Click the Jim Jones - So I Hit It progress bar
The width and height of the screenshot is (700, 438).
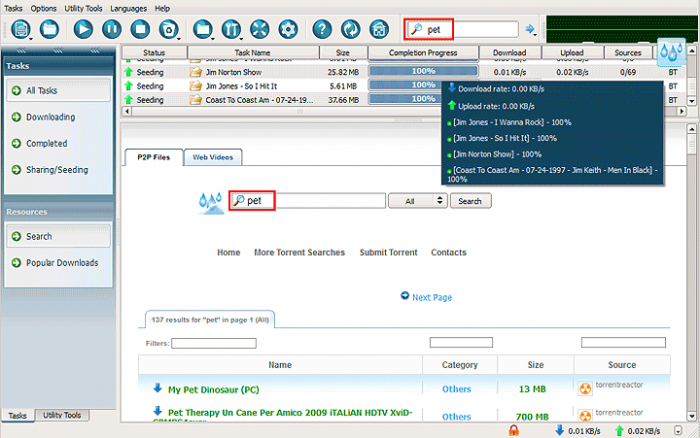(405, 85)
